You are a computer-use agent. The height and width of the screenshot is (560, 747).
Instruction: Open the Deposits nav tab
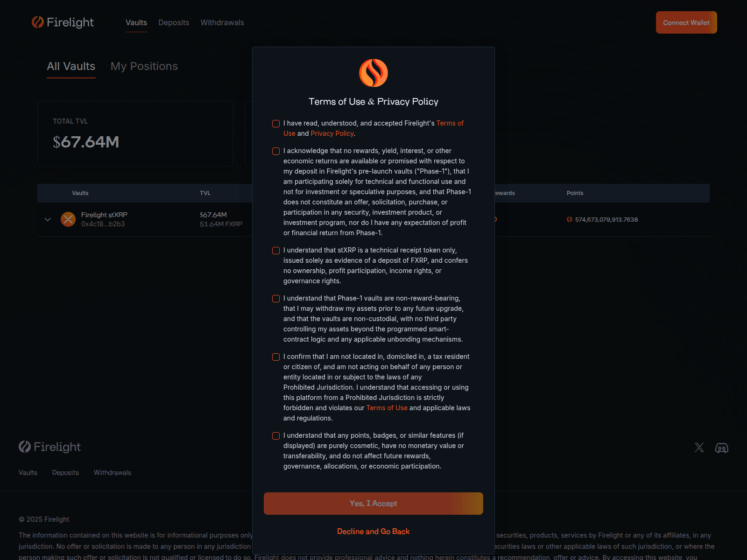174,22
